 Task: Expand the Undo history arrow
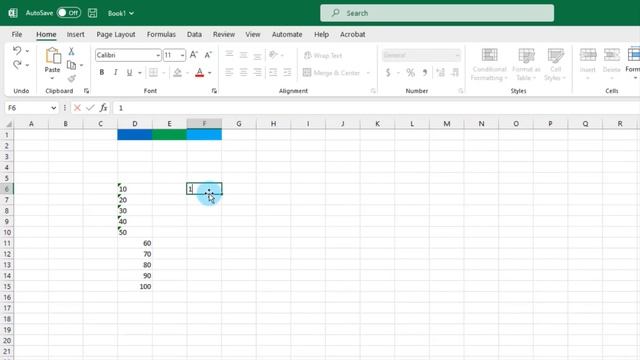point(27,51)
